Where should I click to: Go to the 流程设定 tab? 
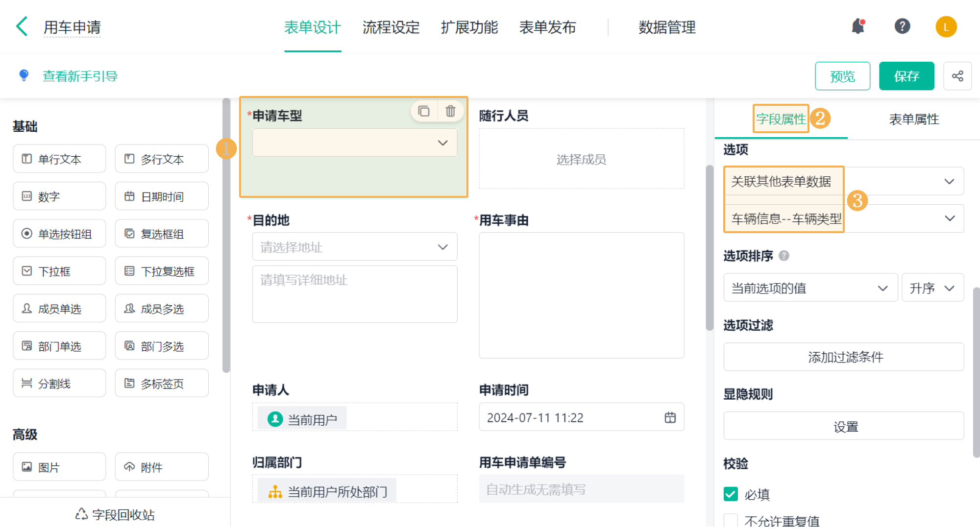391,27
